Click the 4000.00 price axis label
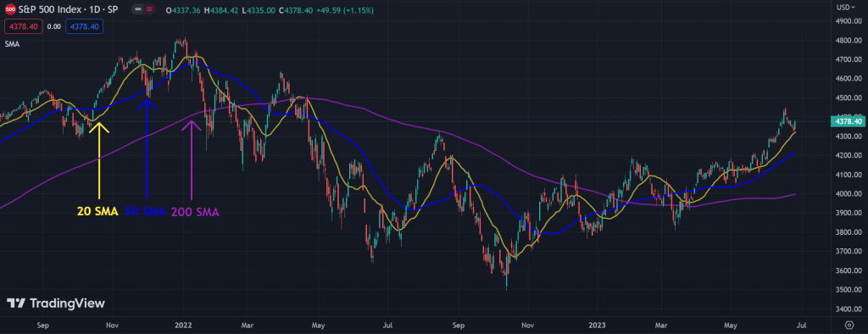Screen dimensions: 868x334 point(848,194)
